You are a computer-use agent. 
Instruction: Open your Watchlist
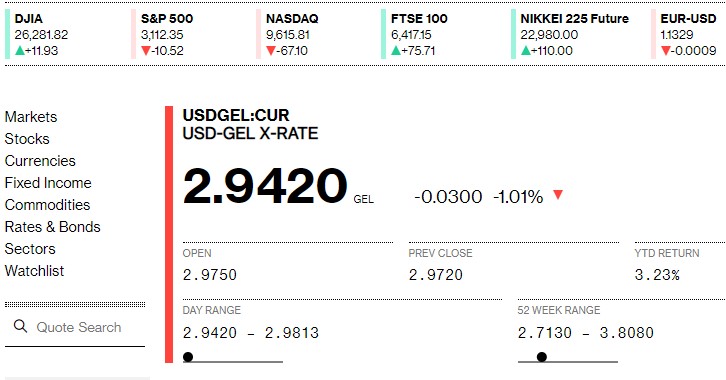tap(34, 271)
